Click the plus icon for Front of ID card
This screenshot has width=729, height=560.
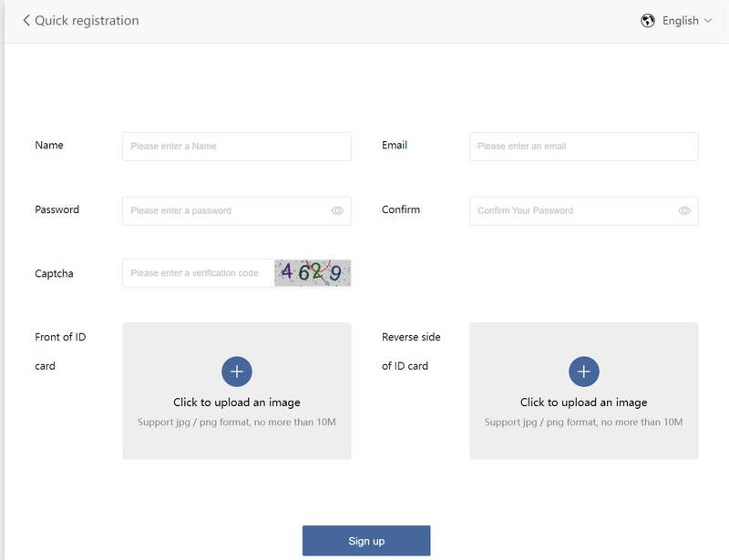[x=237, y=372]
